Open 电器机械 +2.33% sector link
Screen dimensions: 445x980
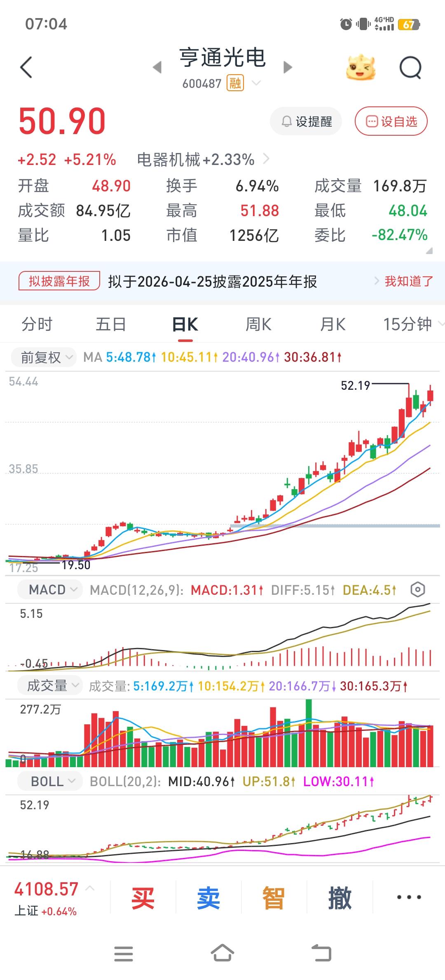[203, 159]
